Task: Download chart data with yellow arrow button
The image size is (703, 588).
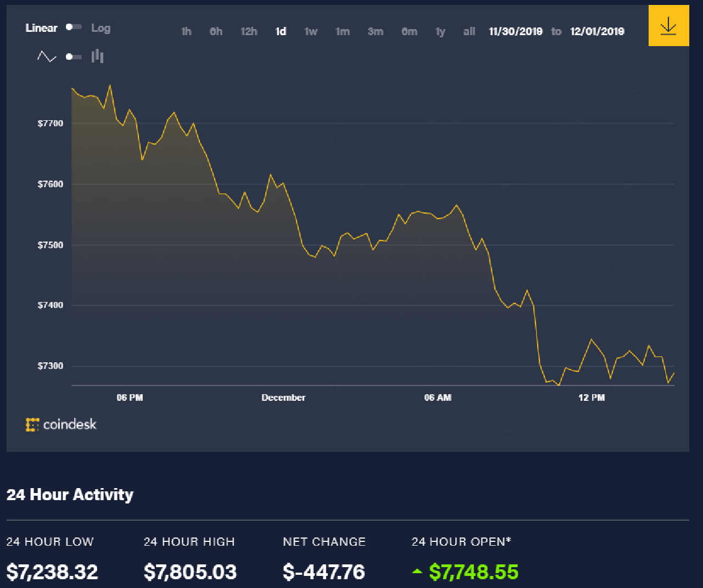Action: pos(668,25)
